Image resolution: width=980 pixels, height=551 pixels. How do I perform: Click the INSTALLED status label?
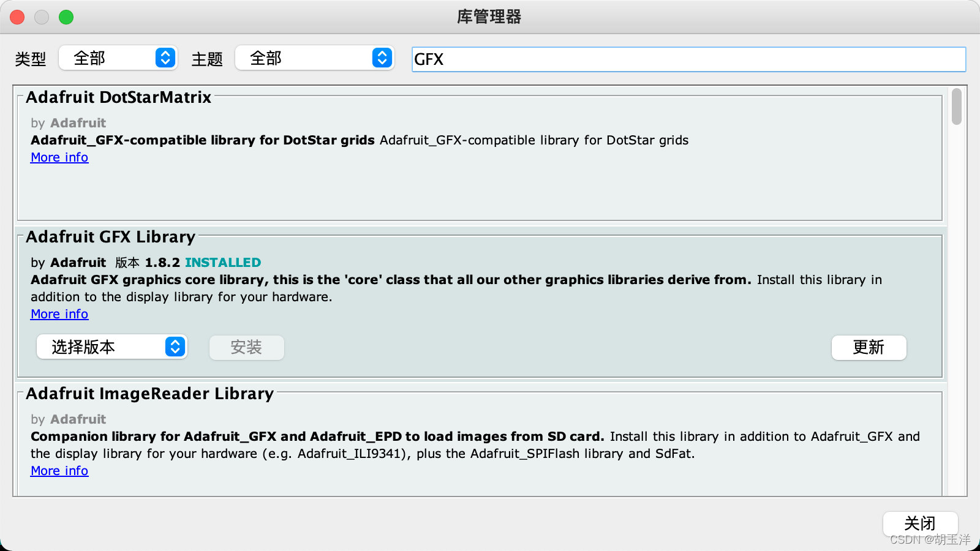point(223,263)
